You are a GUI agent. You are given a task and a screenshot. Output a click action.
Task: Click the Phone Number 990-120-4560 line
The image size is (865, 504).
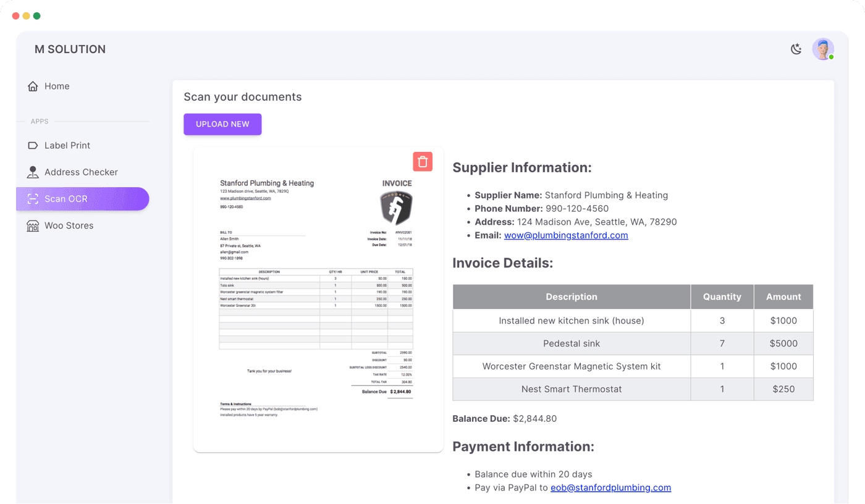542,209
